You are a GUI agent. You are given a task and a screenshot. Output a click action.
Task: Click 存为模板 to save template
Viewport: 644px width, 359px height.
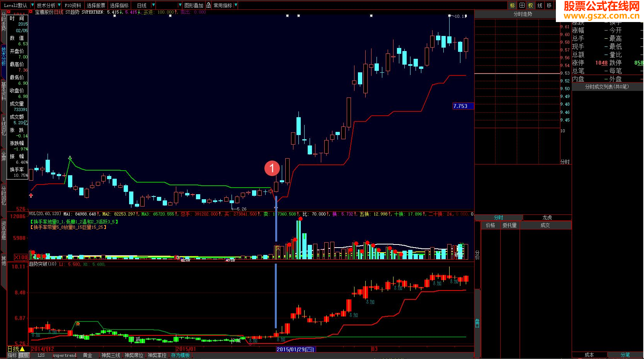pyautogui.click(x=181, y=355)
